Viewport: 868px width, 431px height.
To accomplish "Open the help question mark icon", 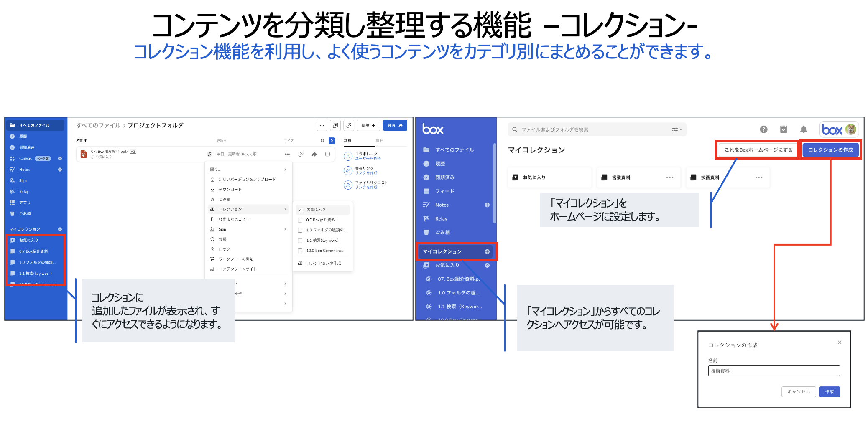I will click(x=763, y=129).
